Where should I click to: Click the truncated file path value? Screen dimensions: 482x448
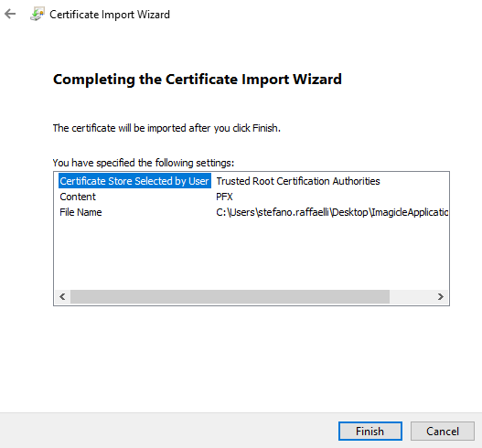(x=332, y=212)
